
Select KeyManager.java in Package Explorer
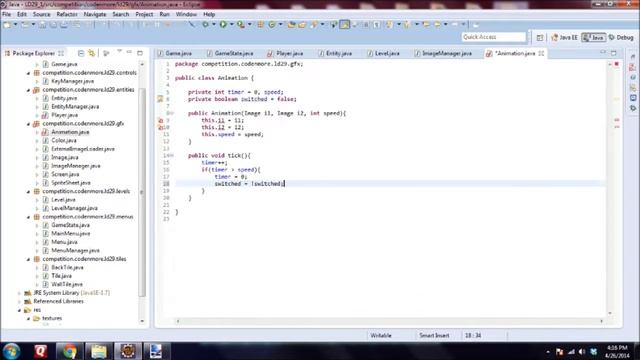click(72, 81)
